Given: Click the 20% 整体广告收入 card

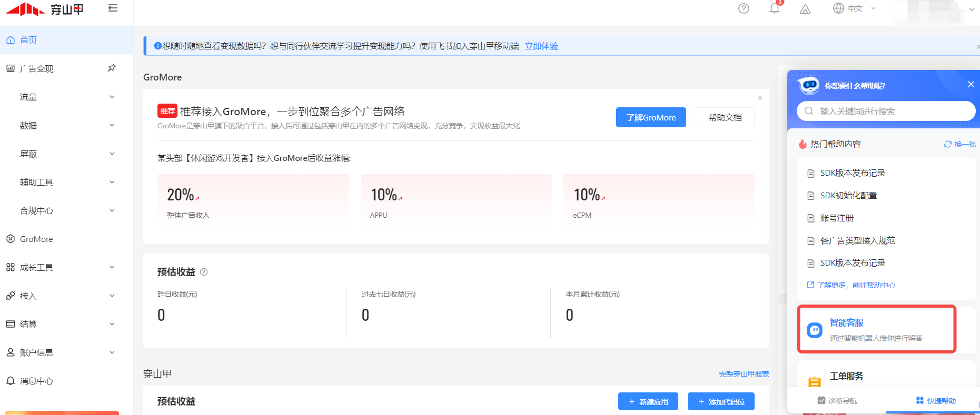Looking at the screenshot, I should click(x=253, y=200).
